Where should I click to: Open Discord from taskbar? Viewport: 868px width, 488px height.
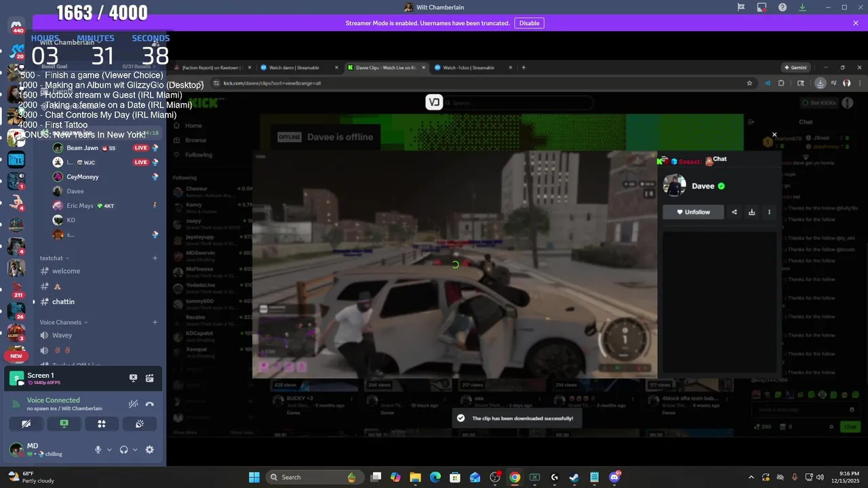(614, 477)
